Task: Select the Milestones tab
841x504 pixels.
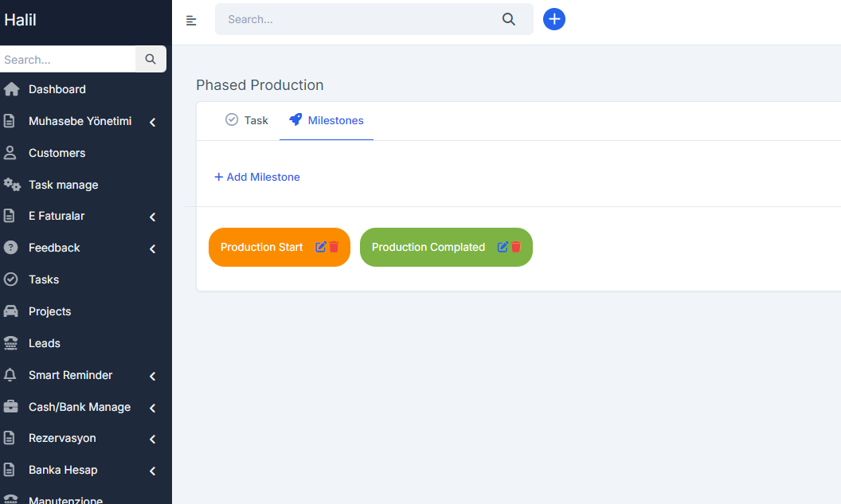Action: pos(327,120)
